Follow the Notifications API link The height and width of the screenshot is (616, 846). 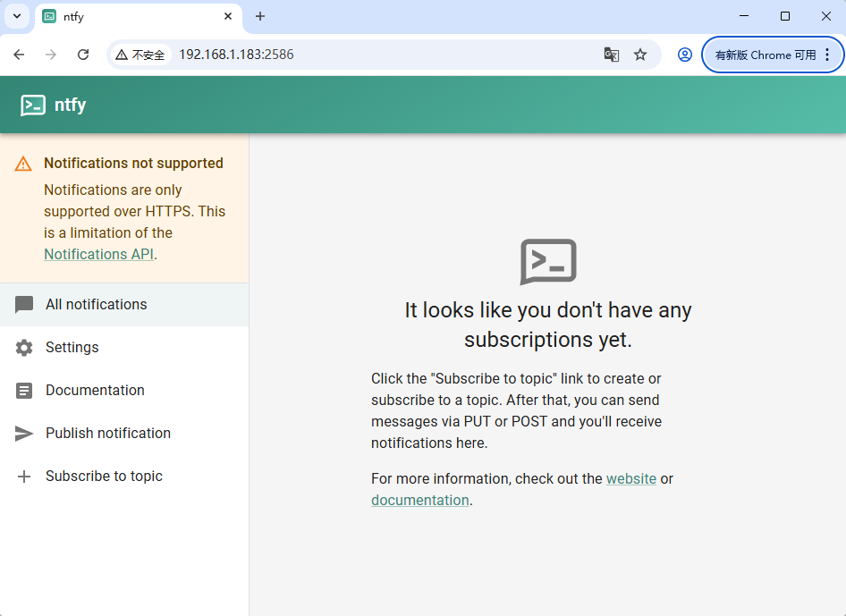click(98, 254)
